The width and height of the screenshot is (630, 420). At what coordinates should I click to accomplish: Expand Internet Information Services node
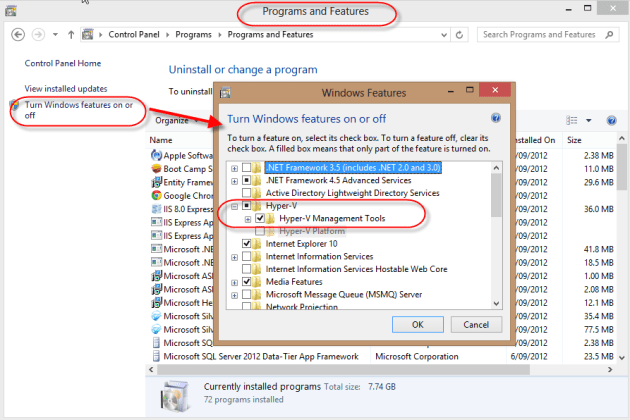point(234,257)
